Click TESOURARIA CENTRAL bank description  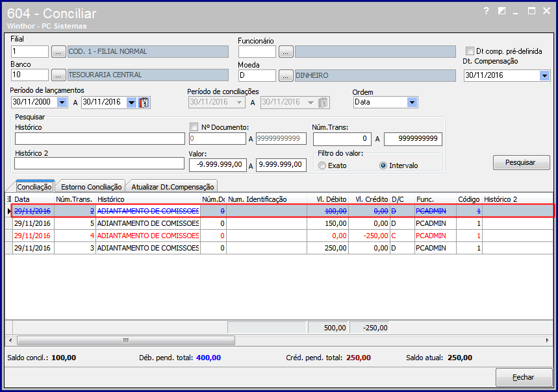(148, 75)
